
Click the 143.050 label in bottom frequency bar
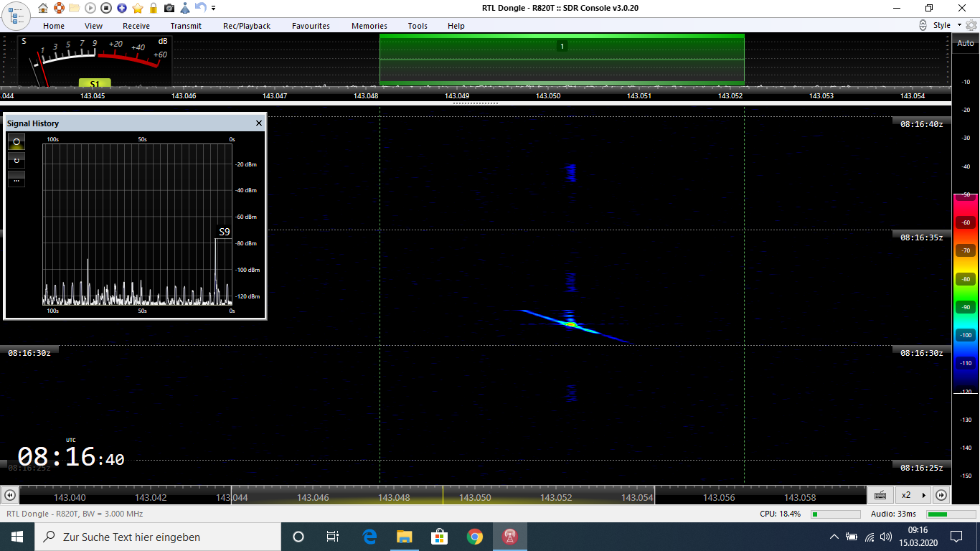475,497
